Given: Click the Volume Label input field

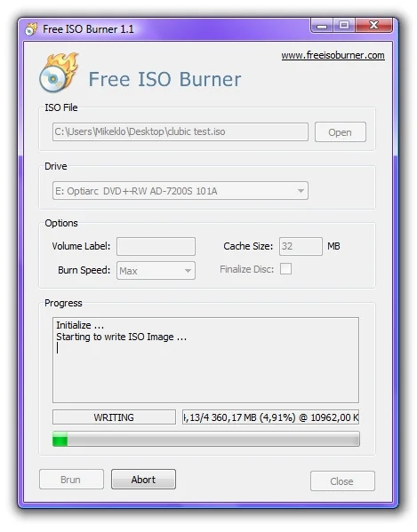Looking at the screenshot, I should click(x=156, y=246).
